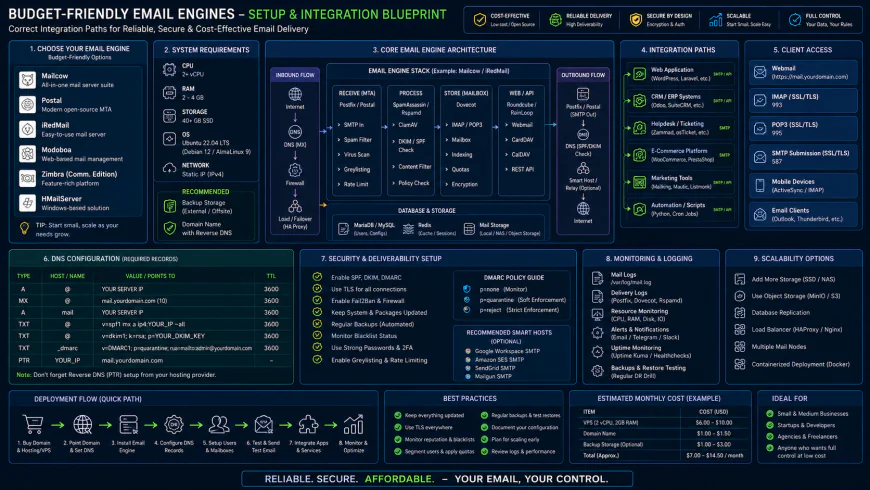Viewport: 870px width, 490px height.
Task: Click the Mobile Devices icon
Action: [x=760, y=185]
